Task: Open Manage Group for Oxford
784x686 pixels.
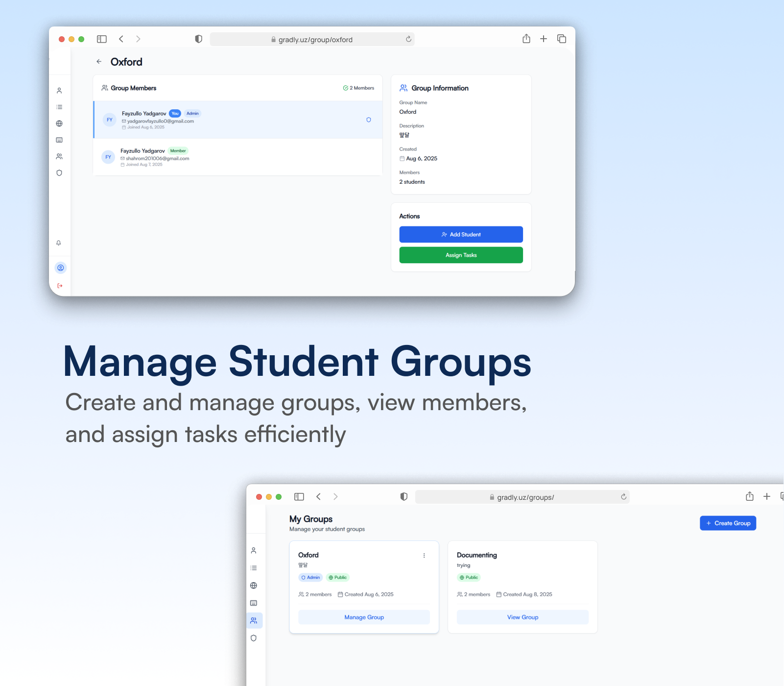Action: click(x=364, y=617)
